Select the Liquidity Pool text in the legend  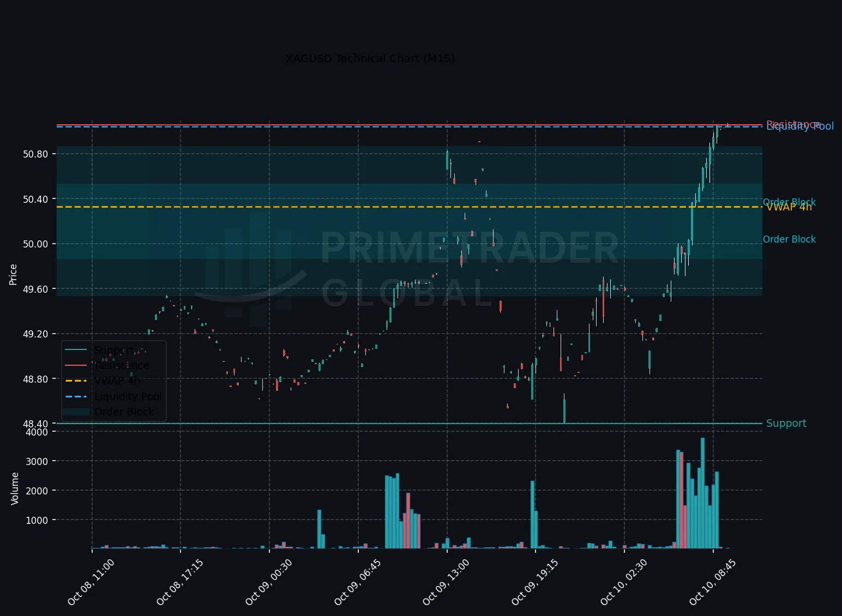point(128,396)
